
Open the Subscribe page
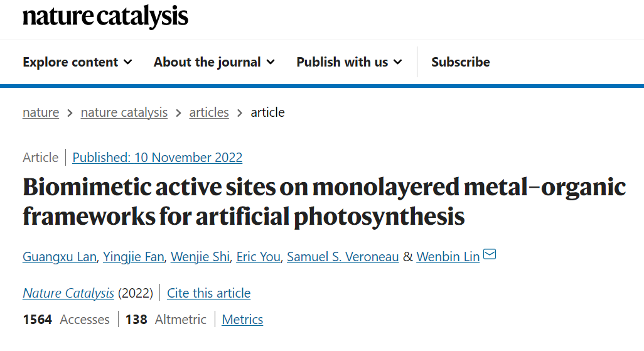[x=461, y=62]
